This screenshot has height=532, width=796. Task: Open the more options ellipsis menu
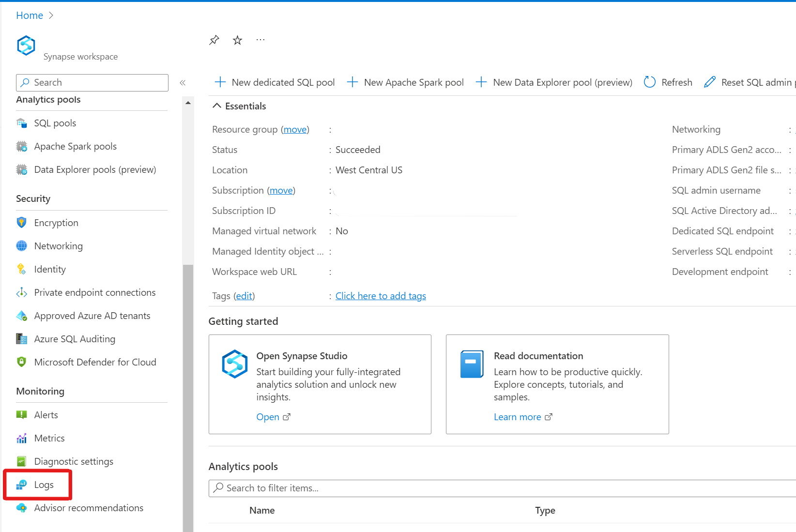point(260,40)
